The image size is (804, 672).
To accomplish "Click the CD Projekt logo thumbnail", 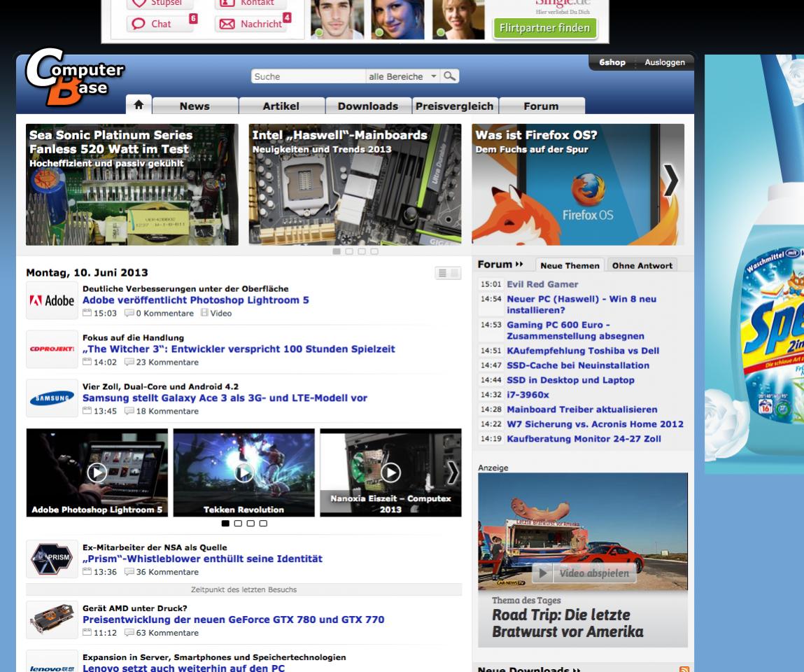I will (52, 349).
